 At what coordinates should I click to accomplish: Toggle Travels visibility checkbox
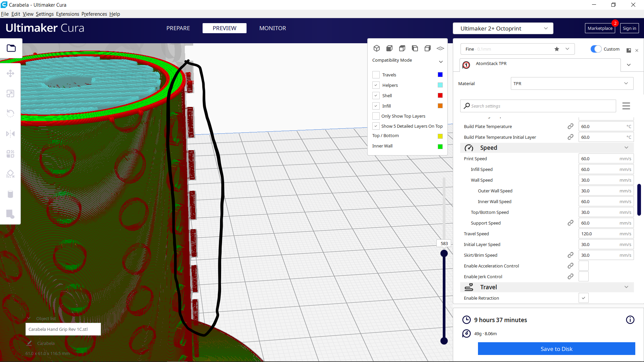376,75
